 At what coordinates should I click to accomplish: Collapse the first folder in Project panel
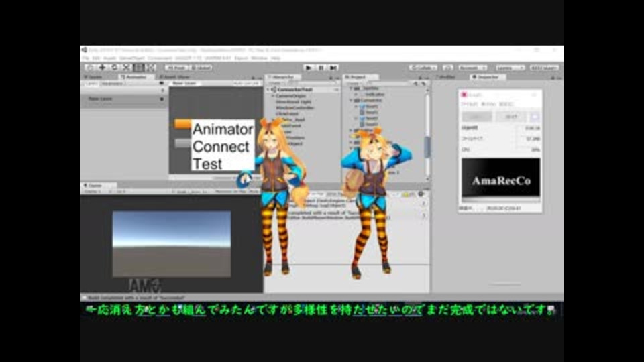tap(351, 88)
